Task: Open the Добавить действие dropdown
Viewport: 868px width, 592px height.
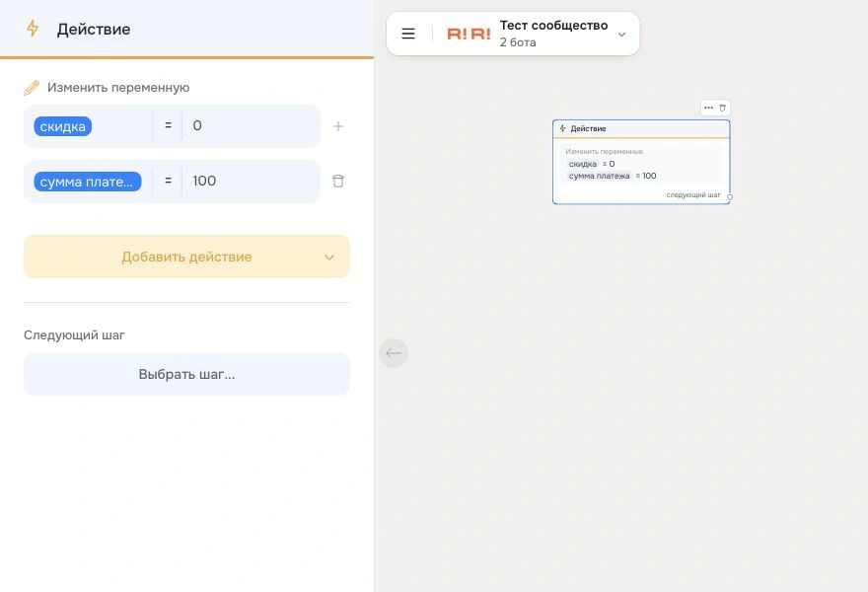Action: [187, 257]
